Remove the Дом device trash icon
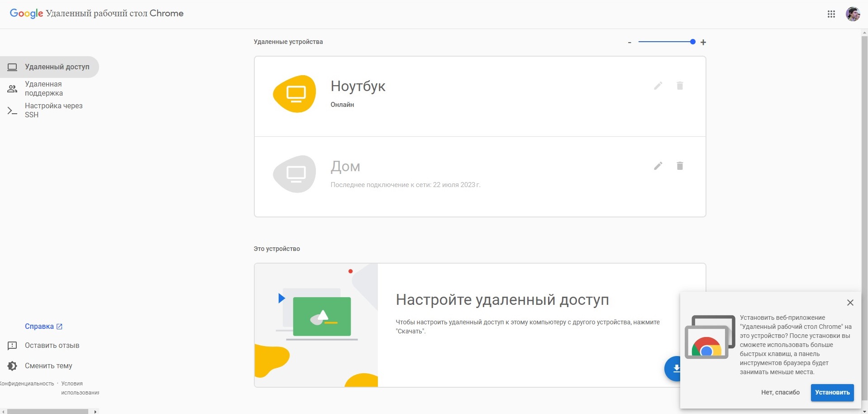 (680, 166)
